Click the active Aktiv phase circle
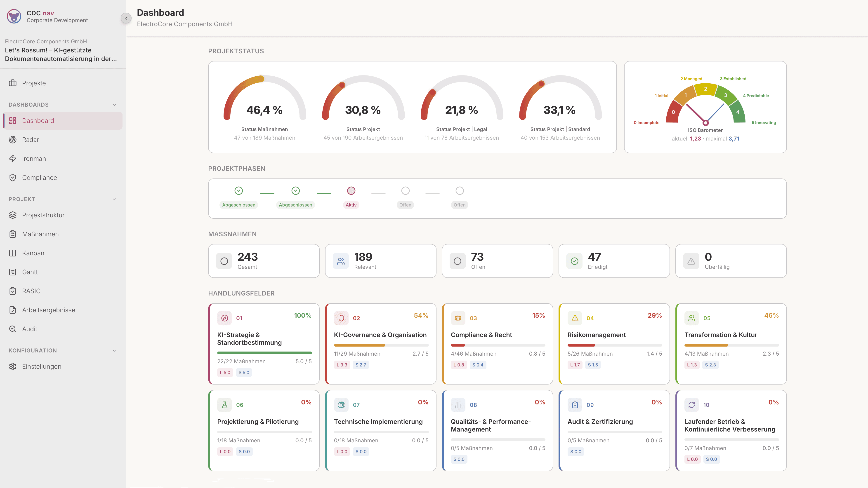The height and width of the screenshot is (488, 868). (x=351, y=191)
